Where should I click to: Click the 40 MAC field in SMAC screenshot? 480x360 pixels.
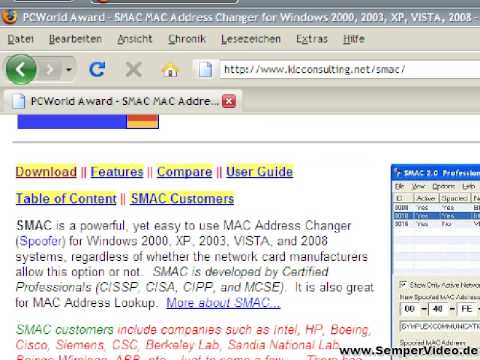(438, 309)
